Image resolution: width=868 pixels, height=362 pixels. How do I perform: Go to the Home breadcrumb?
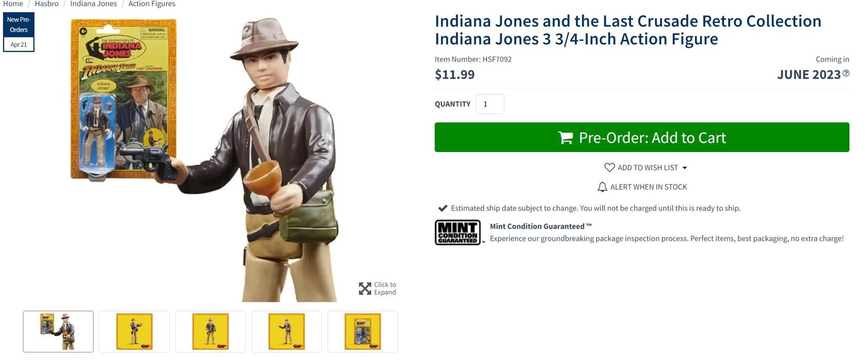(x=13, y=4)
